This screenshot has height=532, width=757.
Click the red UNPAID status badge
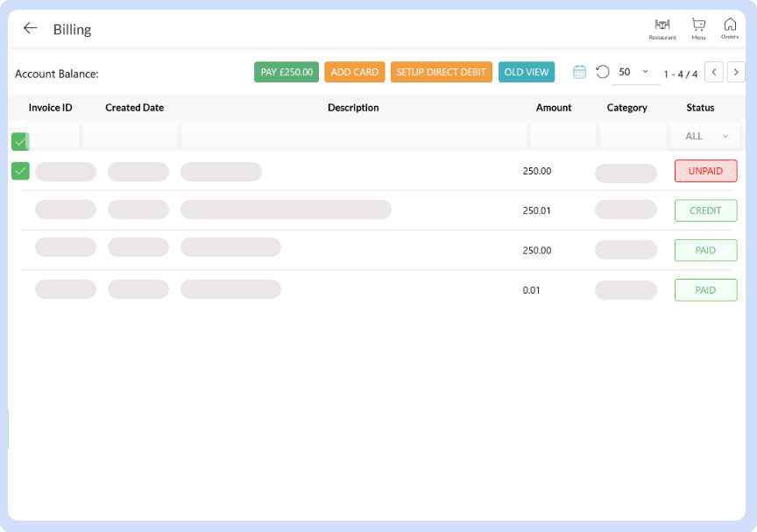tap(705, 171)
